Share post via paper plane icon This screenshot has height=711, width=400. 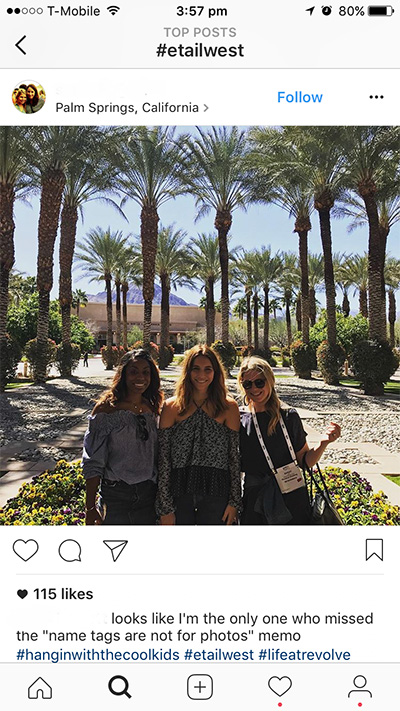pyautogui.click(x=115, y=550)
